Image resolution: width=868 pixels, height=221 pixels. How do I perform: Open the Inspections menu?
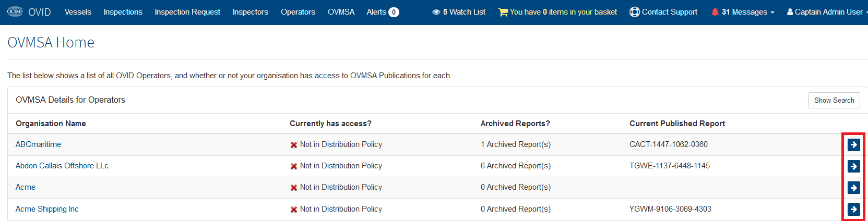123,11
